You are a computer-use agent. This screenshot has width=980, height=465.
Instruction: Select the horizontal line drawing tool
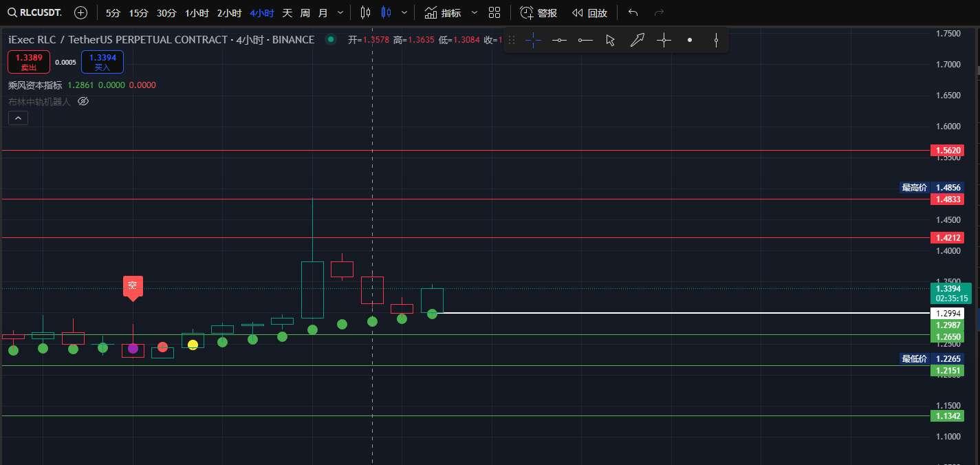559,41
